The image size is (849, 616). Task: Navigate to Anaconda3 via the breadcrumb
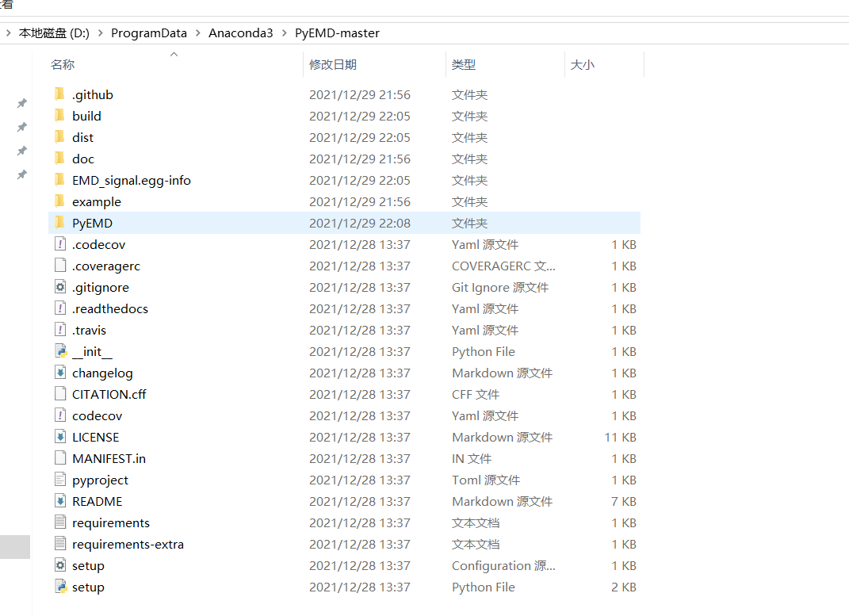pos(241,33)
